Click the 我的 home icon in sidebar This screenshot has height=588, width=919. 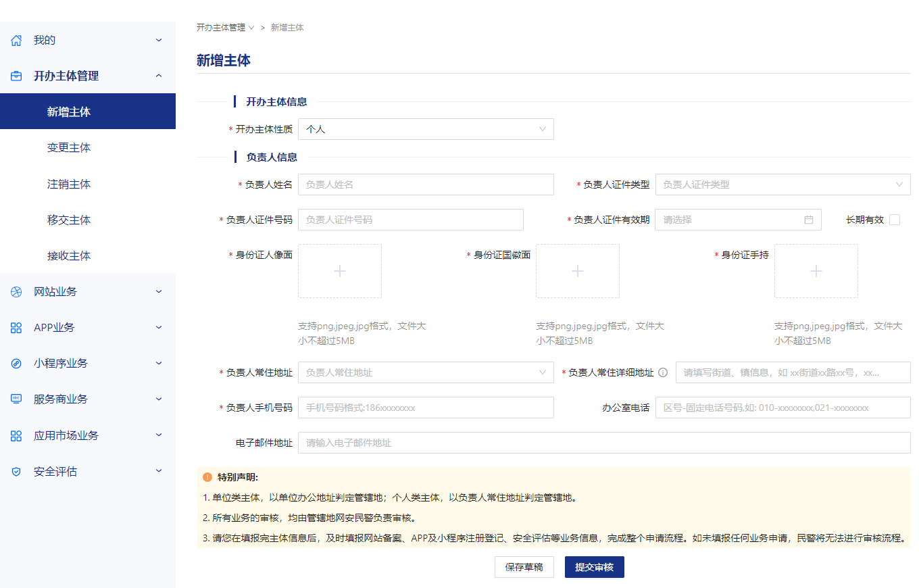pyautogui.click(x=16, y=39)
